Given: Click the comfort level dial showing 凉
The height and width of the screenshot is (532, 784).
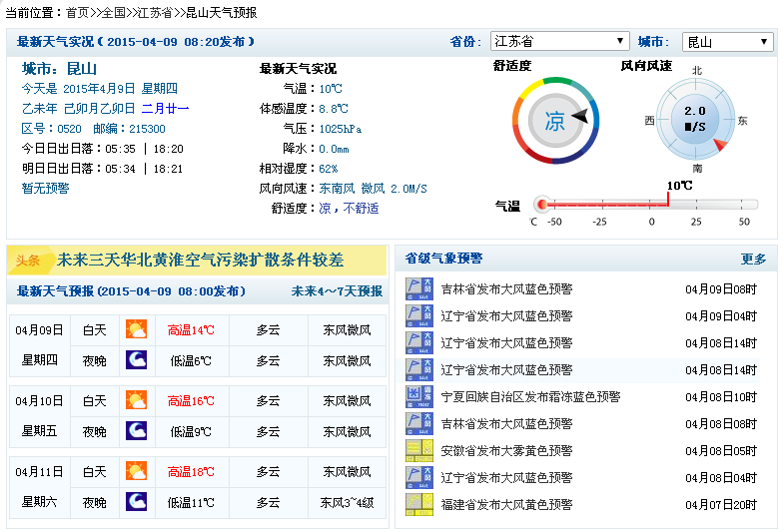Looking at the screenshot, I should point(555,121).
